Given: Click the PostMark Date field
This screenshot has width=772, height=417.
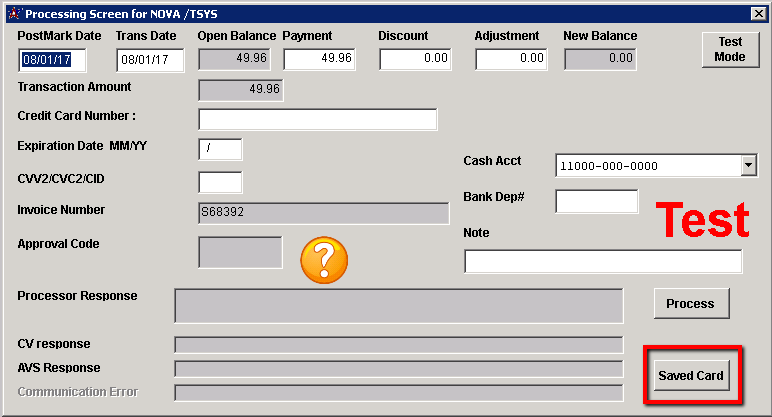Looking at the screenshot, I should [x=52, y=59].
